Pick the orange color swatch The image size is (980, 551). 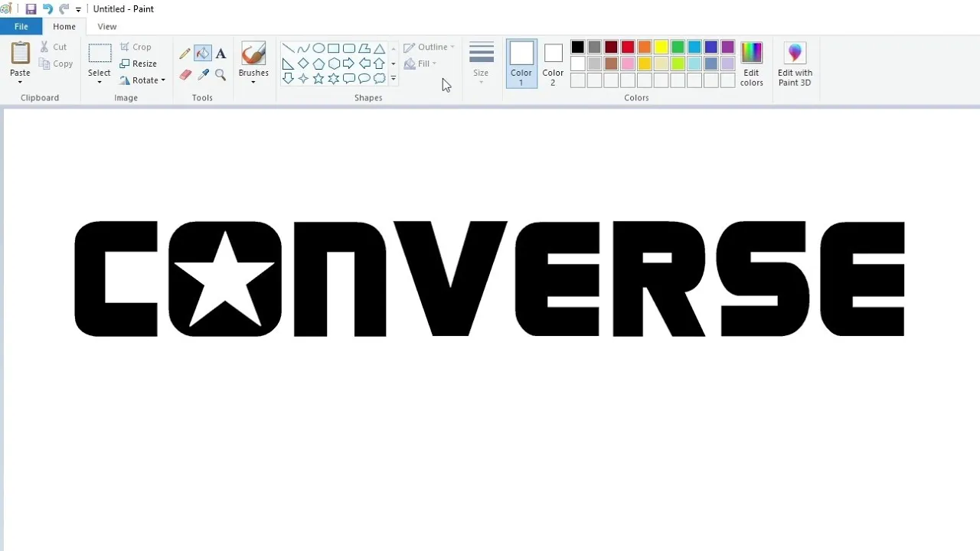[x=645, y=47]
